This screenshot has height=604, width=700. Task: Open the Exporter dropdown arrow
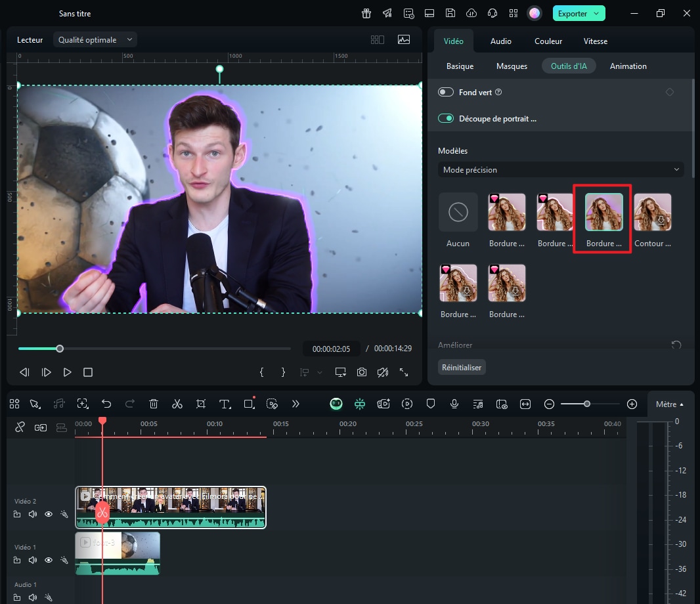[596, 13]
